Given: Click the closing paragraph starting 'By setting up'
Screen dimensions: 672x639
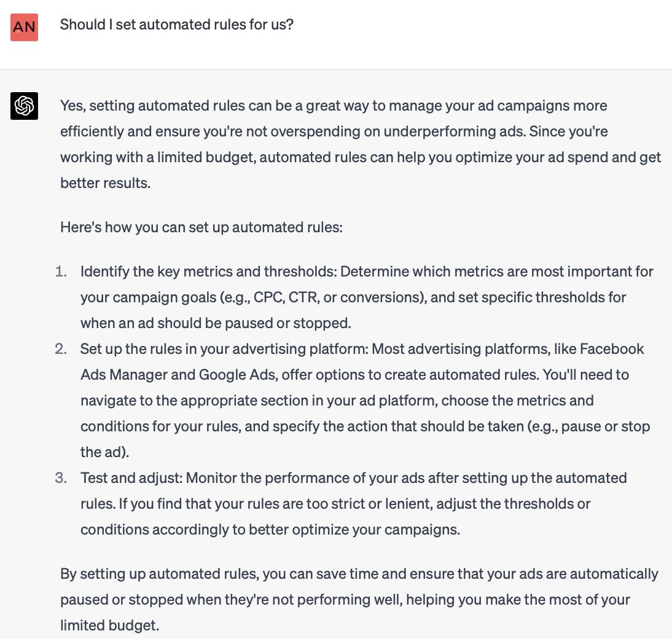Looking at the screenshot, I should [359, 599].
